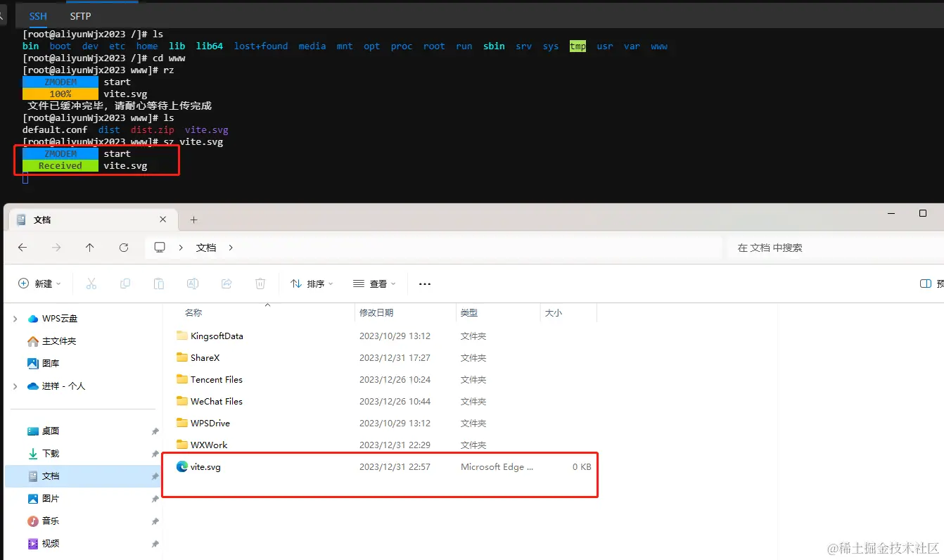Go back using the Explorer back arrow
The image size is (944, 560).
23,248
